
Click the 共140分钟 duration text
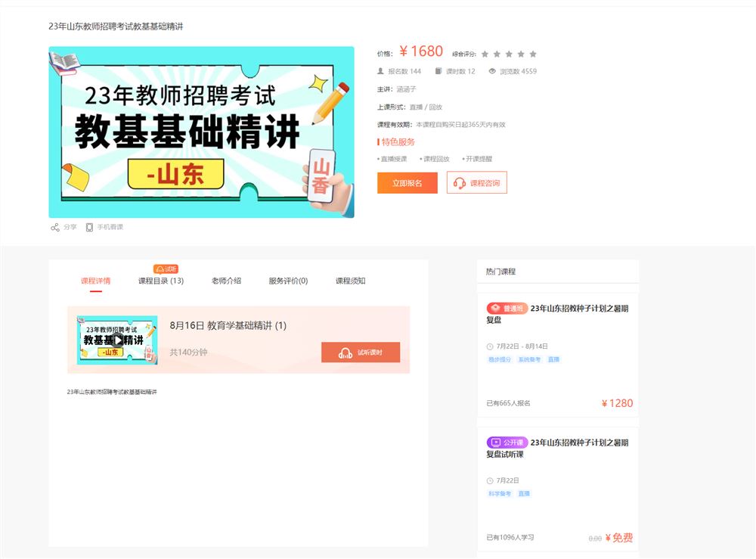[188, 352]
